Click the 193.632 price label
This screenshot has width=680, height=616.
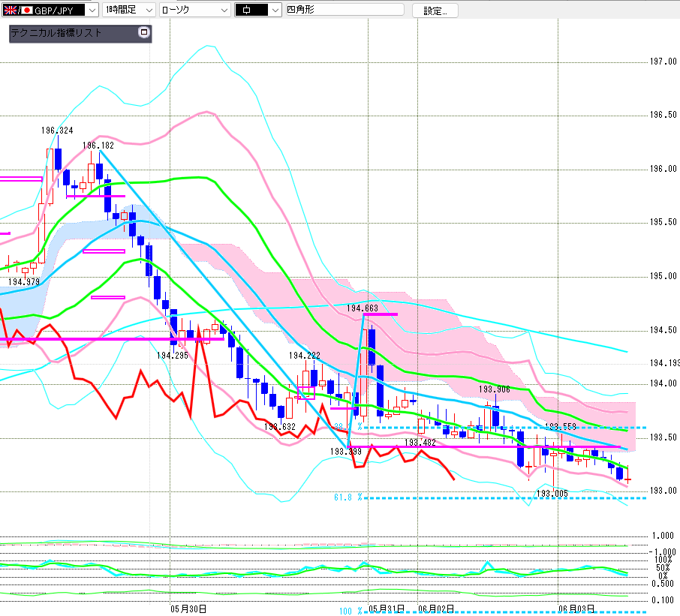(x=280, y=427)
